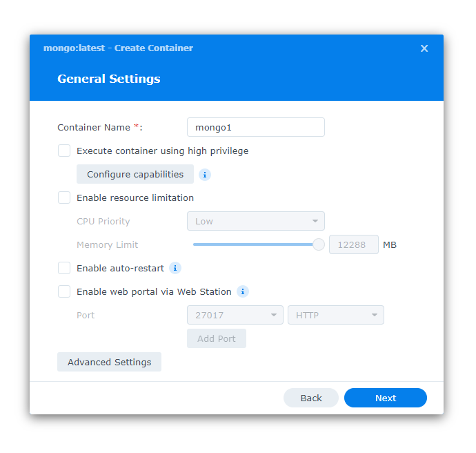
Task: Open Advanced Settings
Action: (x=109, y=362)
